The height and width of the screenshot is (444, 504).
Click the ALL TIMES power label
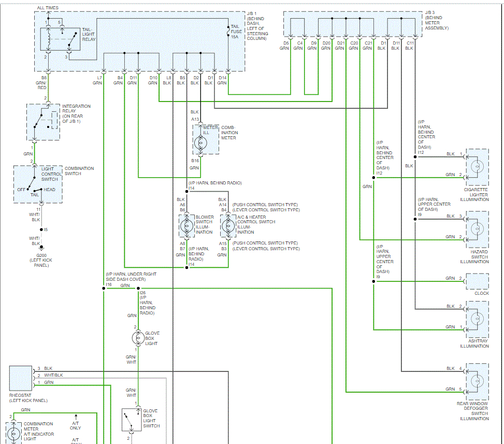[48, 8]
